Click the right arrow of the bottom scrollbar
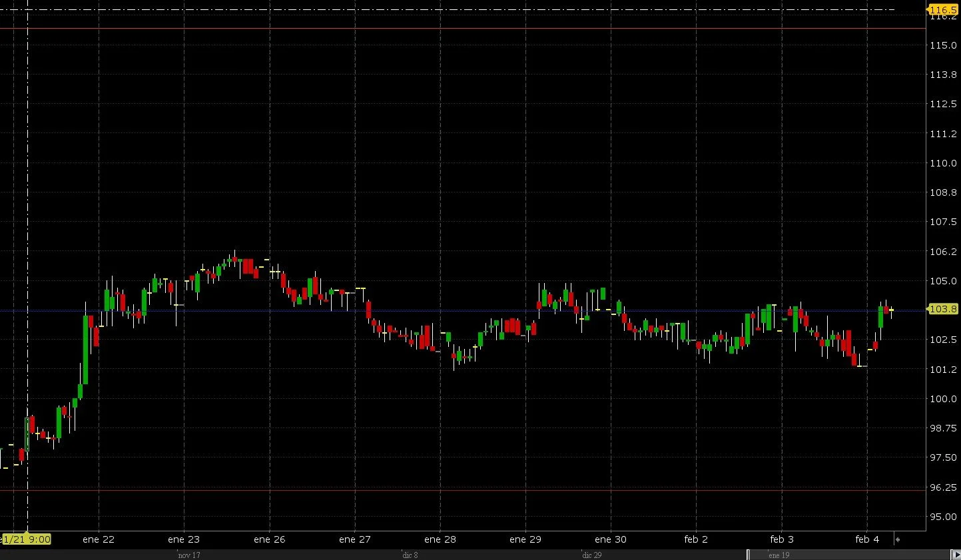The image size is (961, 560). pyautogui.click(x=956, y=555)
